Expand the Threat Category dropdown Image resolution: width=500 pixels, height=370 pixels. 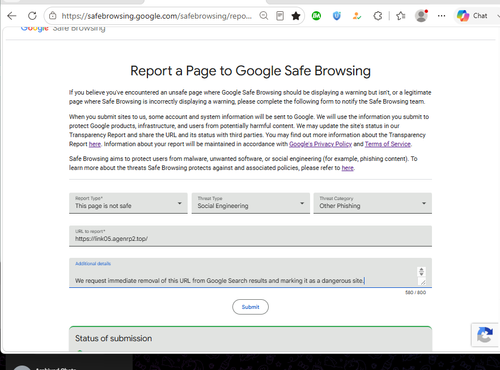click(373, 203)
